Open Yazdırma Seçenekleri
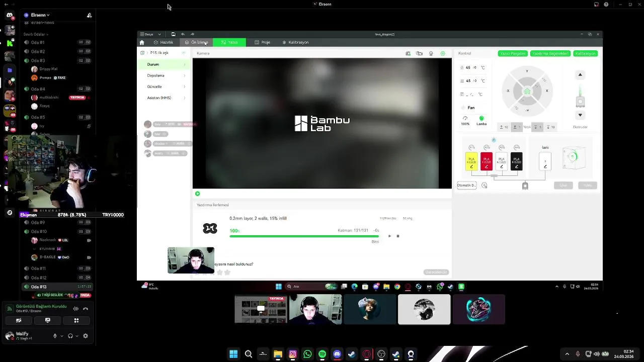This screenshot has width=644, height=362. (x=550, y=53)
